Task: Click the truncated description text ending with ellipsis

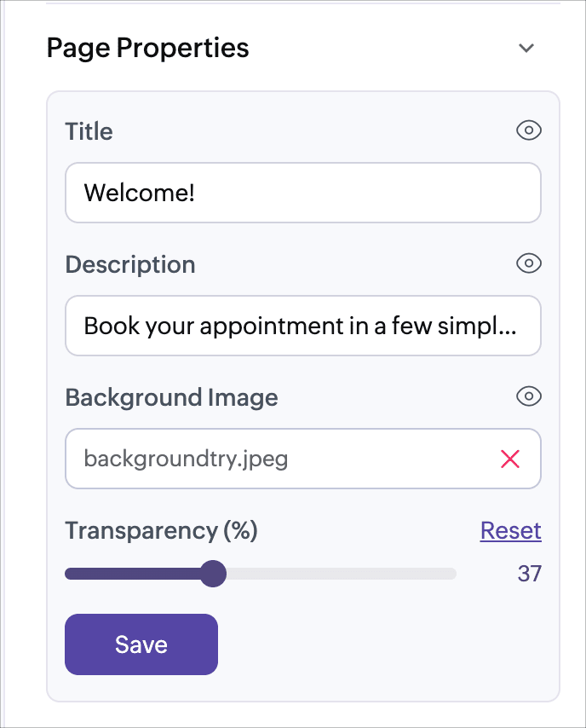Action: pos(300,326)
